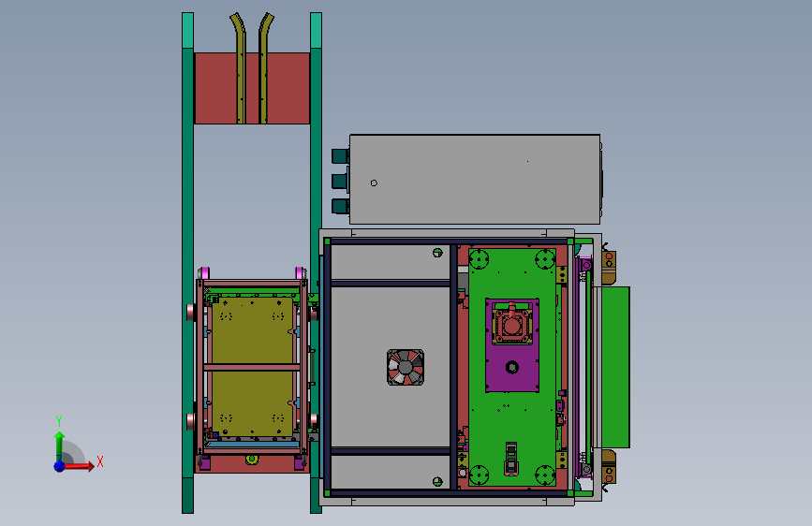Viewport: 812px width, 526px height.
Task: Pick the black round hole on purple plate
Action: point(511,367)
